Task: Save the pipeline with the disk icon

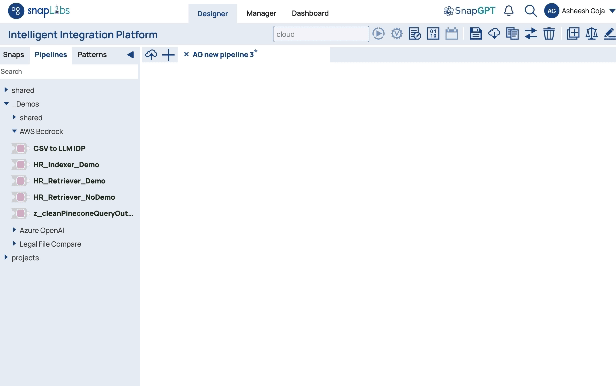Action: 475,34
